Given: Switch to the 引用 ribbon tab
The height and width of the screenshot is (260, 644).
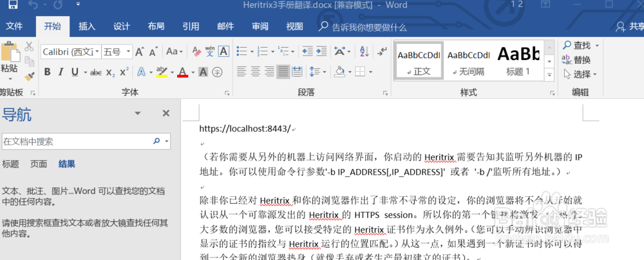Looking at the screenshot, I should coord(191,26).
